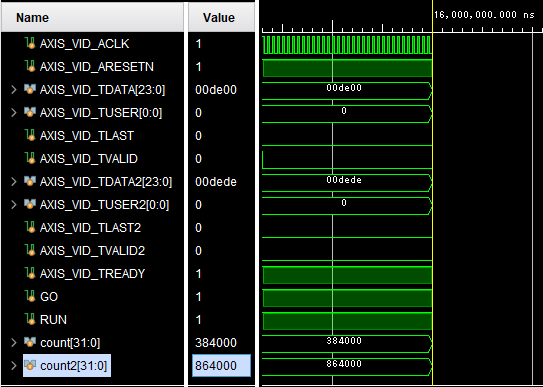Select the AXIS_VID_TLAST signal name

point(87,136)
